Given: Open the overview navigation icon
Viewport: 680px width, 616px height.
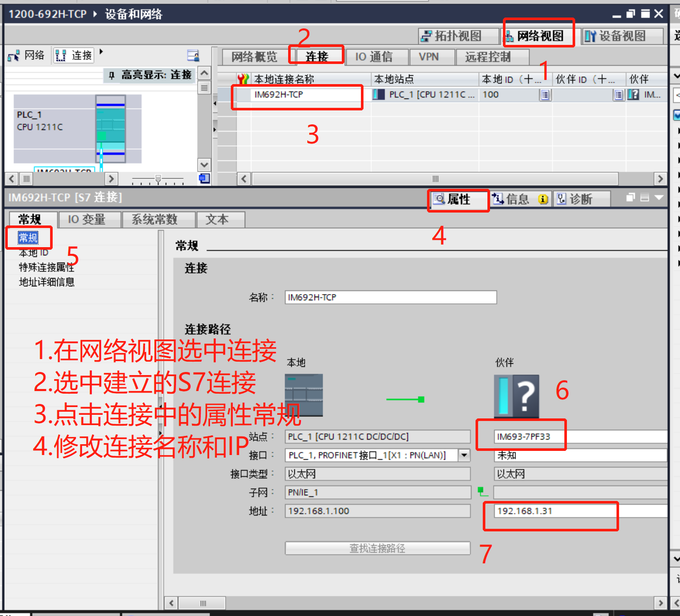Looking at the screenshot, I should pyautogui.click(x=204, y=179).
